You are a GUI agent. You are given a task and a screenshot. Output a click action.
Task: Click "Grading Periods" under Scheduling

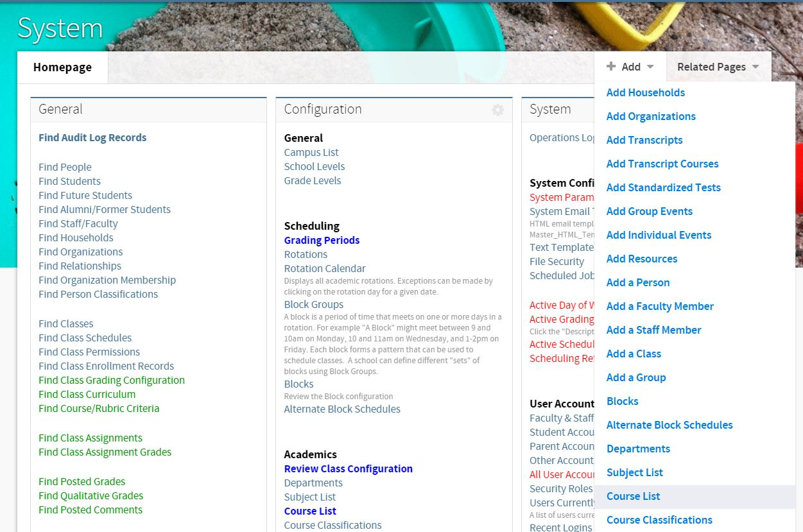(x=322, y=241)
